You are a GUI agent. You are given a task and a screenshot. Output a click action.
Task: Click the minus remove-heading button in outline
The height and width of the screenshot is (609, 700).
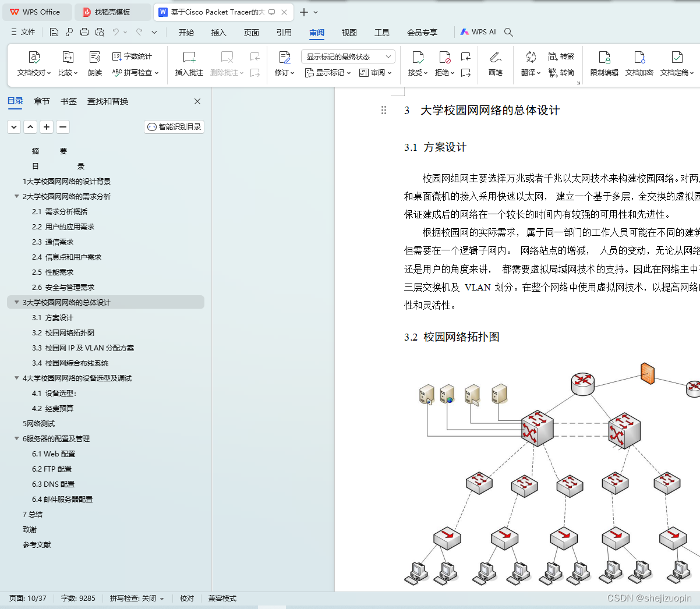[x=63, y=127]
